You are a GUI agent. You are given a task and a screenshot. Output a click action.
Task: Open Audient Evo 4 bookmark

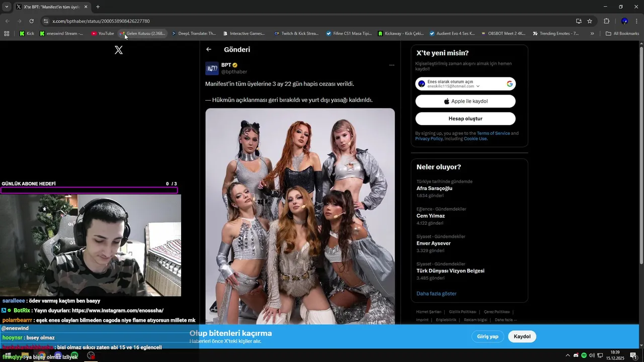452,34
